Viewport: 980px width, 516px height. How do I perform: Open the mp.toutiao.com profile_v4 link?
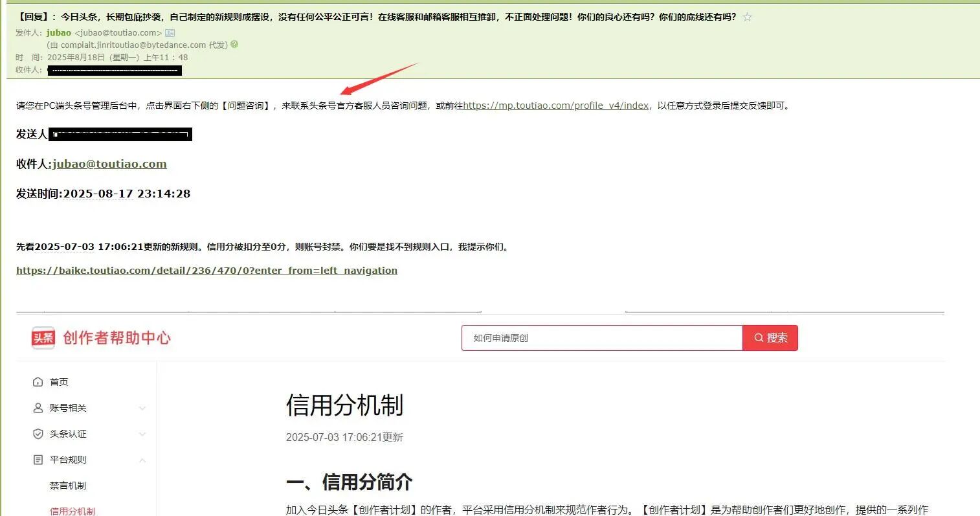pyautogui.click(x=556, y=106)
